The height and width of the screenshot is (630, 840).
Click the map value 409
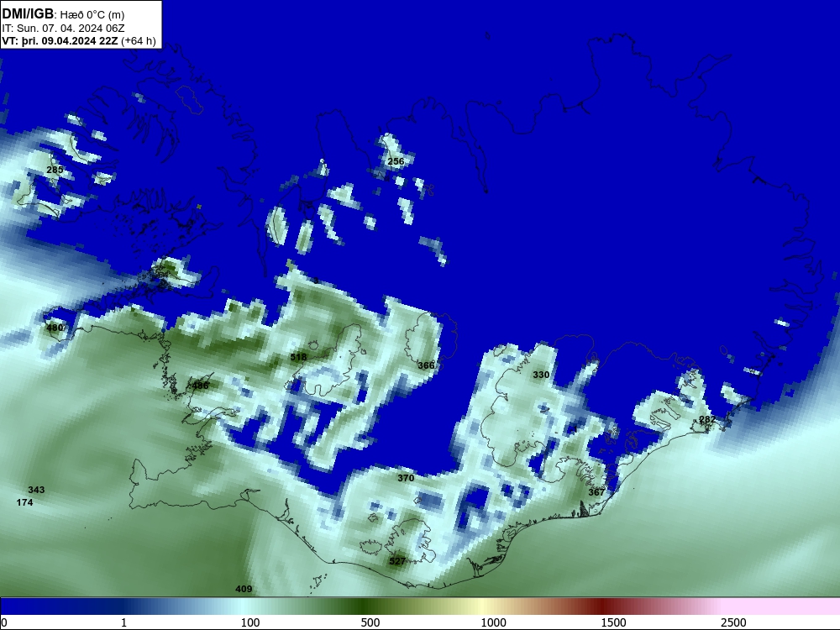(x=244, y=589)
